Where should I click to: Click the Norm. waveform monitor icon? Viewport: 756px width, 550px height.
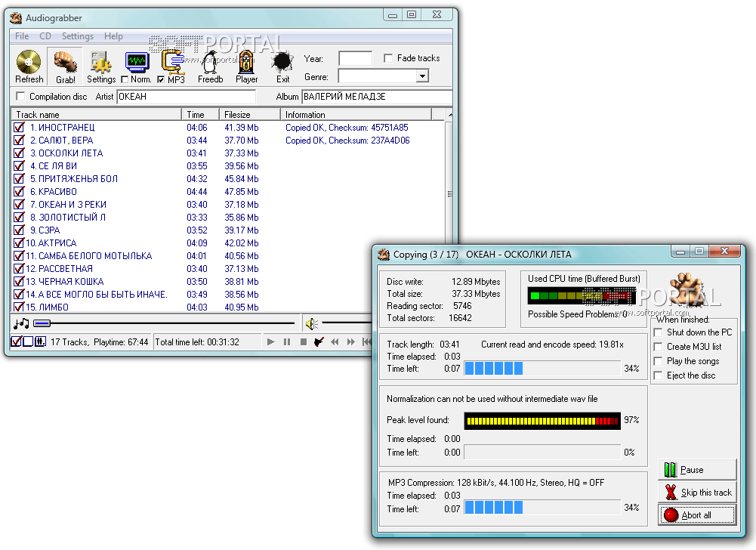[137, 62]
